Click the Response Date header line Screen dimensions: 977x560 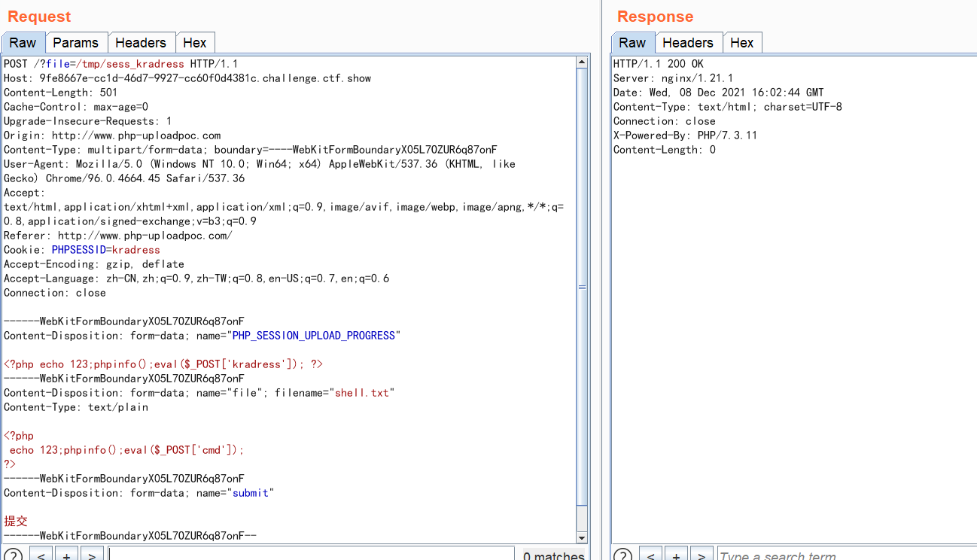point(719,93)
